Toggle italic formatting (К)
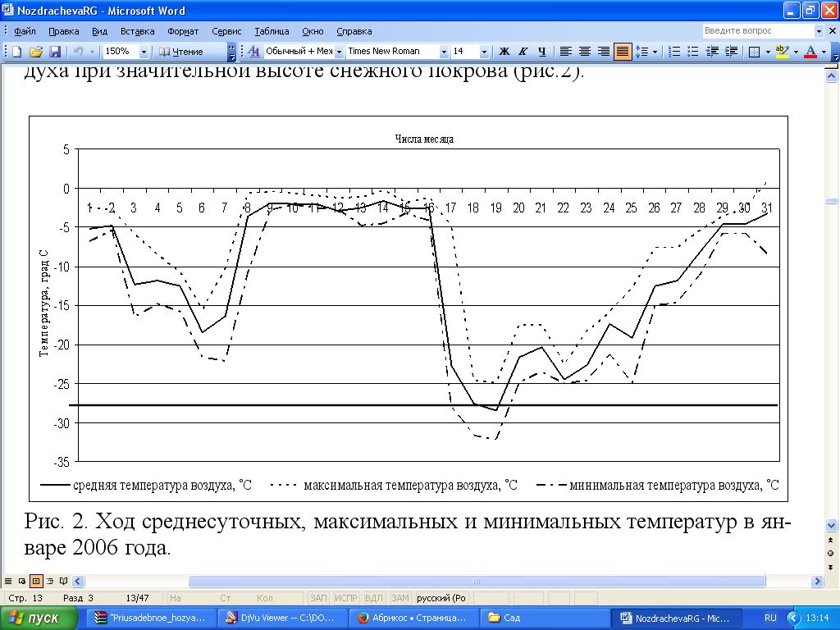This screenshot has width=840, height=630. (523, 51)
